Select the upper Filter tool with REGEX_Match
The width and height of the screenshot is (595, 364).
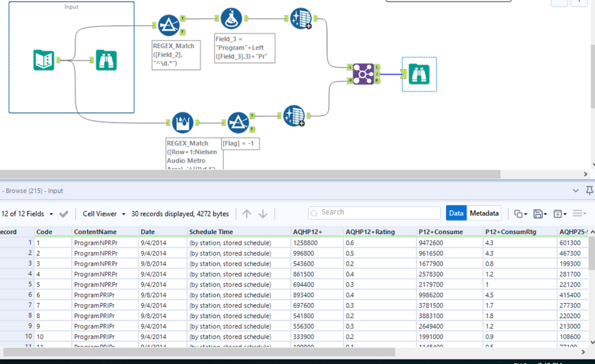click(169, 26)
